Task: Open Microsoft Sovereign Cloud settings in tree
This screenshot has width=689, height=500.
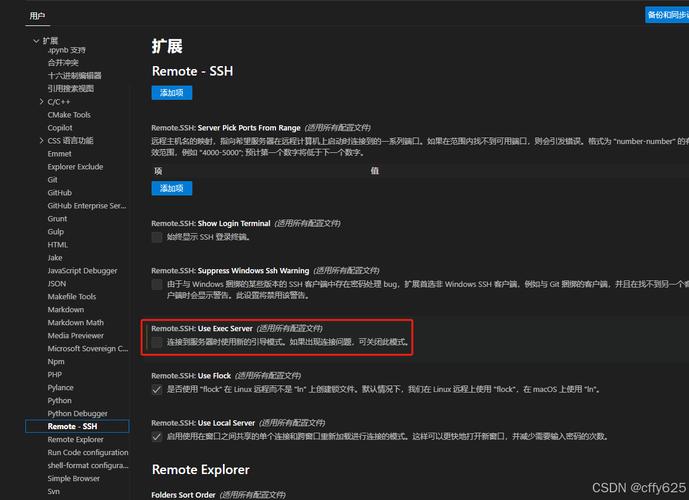Action: coord(87,348)
